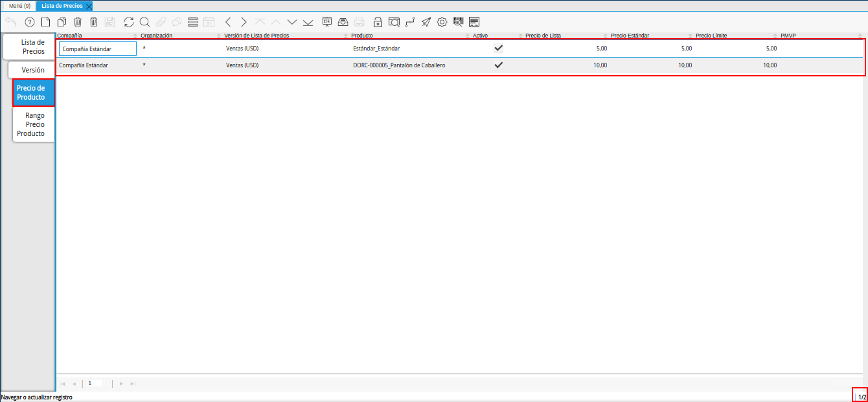
Task: Click the calendar history records icon
Action: pyautogui.click(x=209, y=22)
